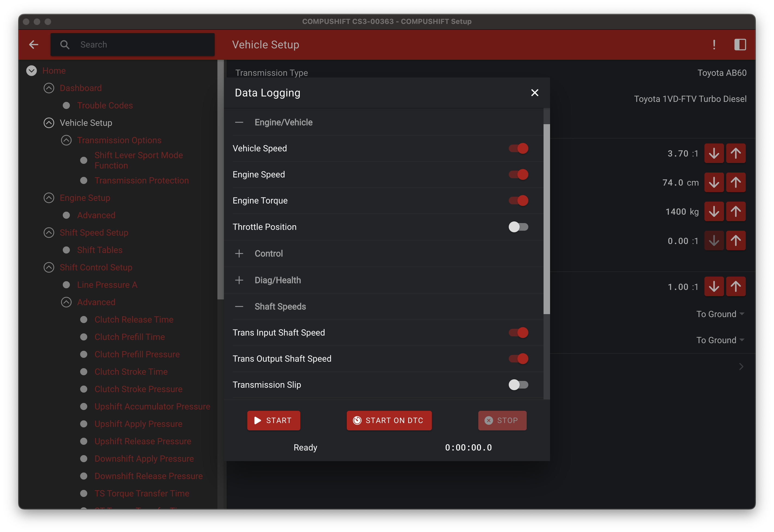
Task: Open Transmission Protection page
Action: pos(141,180)
